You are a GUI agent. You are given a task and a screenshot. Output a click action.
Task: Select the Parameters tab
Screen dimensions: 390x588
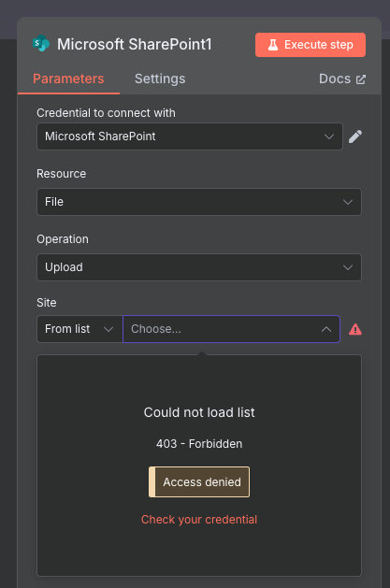(68, 79)
